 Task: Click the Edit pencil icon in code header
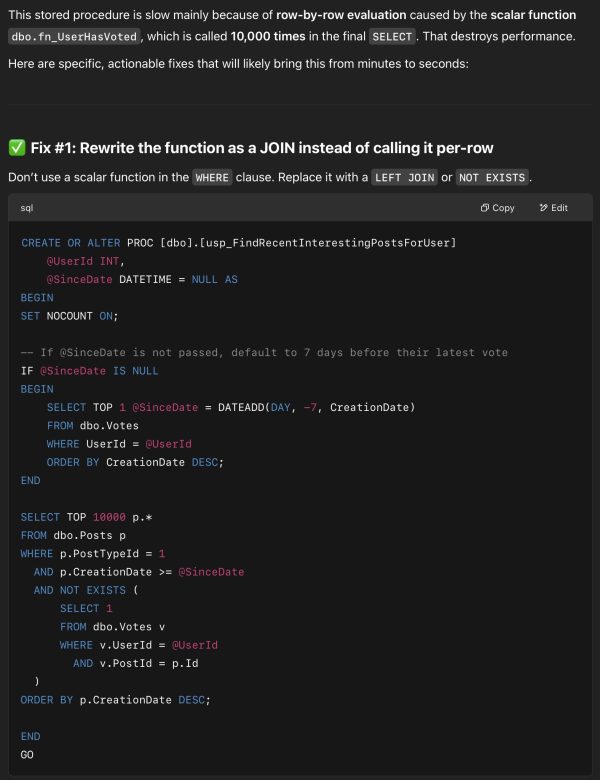[543, 208]
